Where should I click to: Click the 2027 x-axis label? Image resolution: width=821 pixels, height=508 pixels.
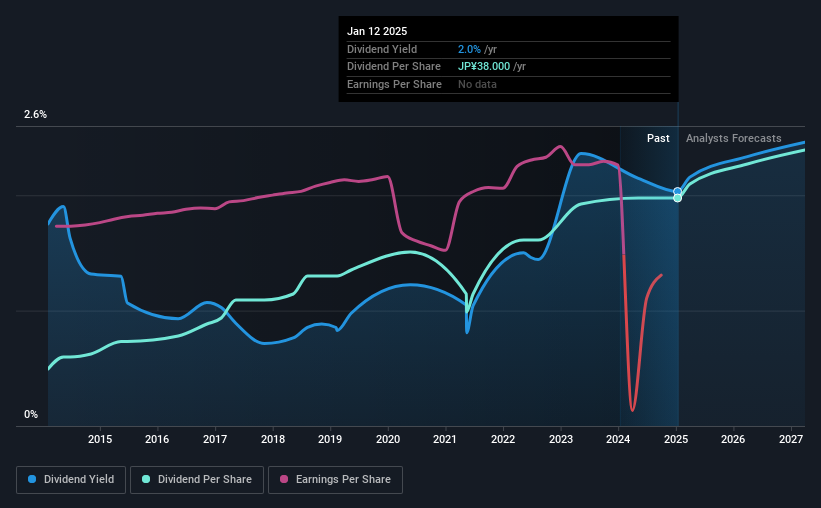tap(791, 439)
